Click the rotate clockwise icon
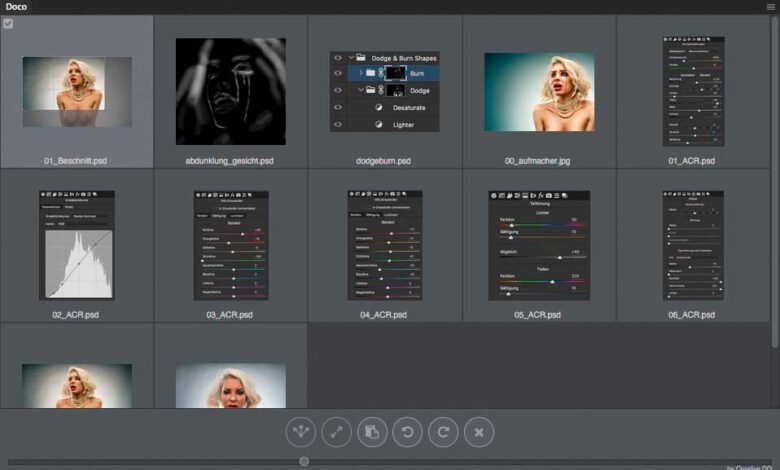The width and height of the screenshot is (780, 470). coord(443,432)
